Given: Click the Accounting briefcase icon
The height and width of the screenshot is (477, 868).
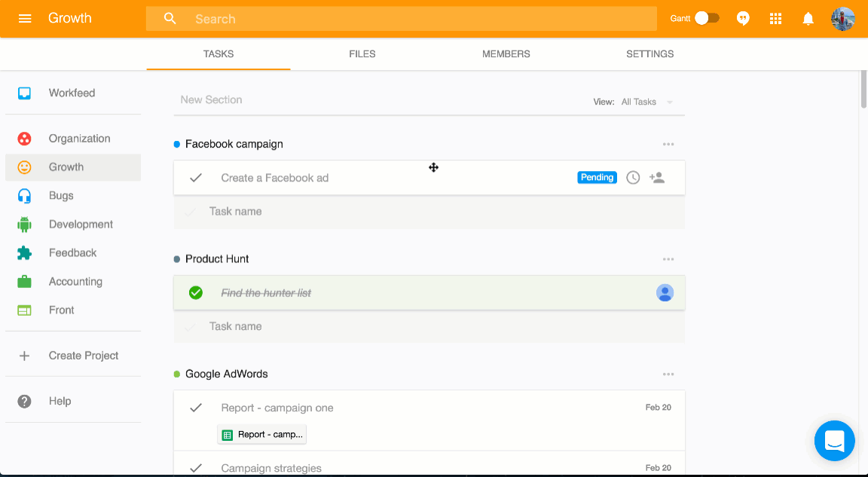Looking at the screenshot, I should pos(24,282).
